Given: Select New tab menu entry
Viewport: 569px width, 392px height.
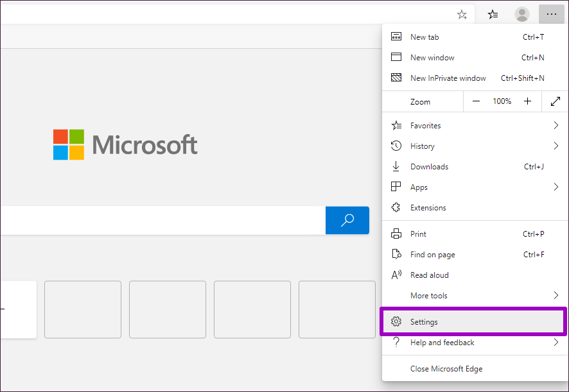Looking at the screenshot, I should 475,37.
